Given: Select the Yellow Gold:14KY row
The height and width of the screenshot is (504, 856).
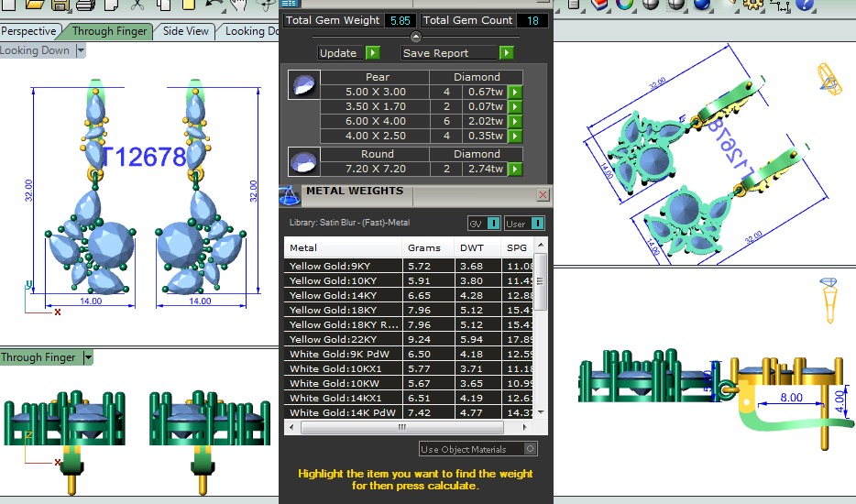Looking at the screenshot, I should click(409, 295).
